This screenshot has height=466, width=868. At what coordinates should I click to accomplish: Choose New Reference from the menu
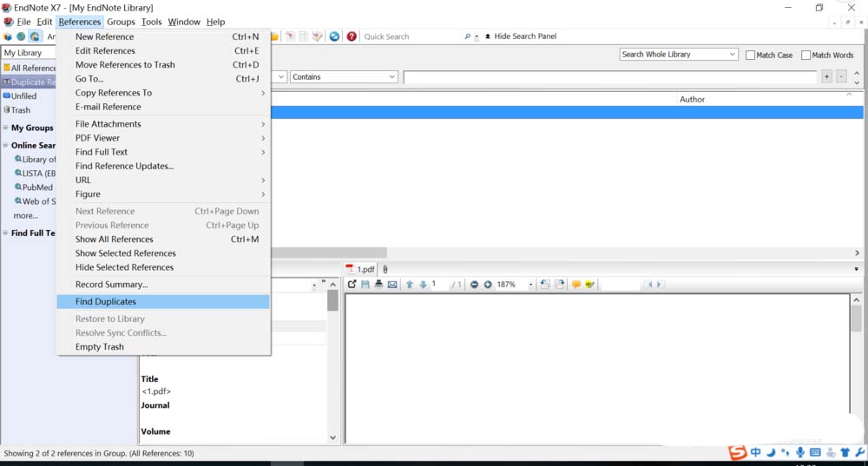point(163,36)
